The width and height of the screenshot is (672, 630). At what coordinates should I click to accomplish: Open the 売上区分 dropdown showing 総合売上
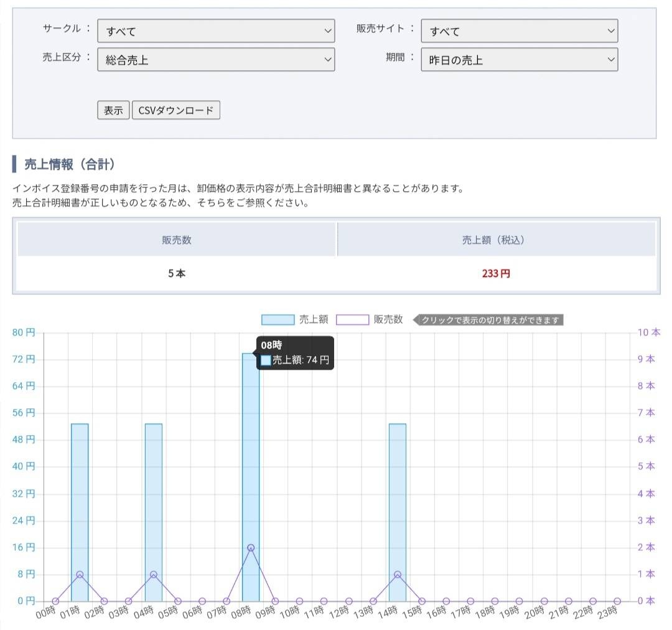click(x=215, y=60)
